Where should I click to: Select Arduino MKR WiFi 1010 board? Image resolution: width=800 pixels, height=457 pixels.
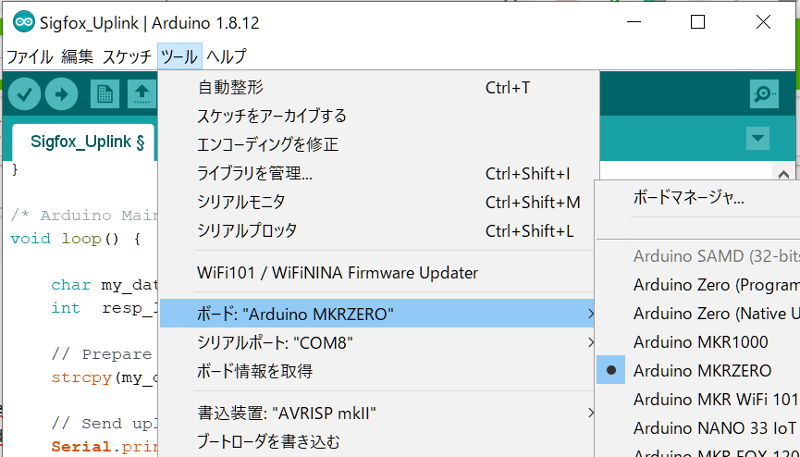click(x=698, y=399)
